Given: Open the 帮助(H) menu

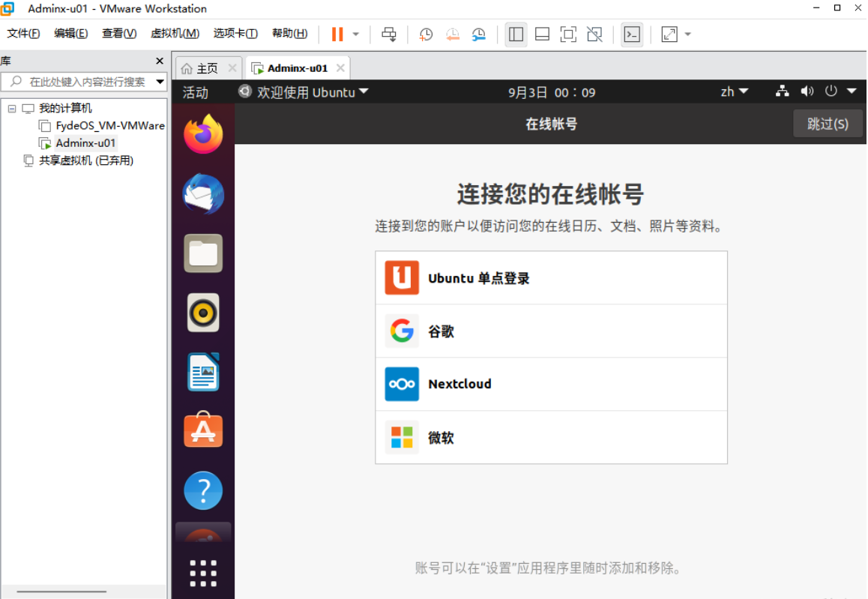Looking at the screenshot, I should pos(289,33).
